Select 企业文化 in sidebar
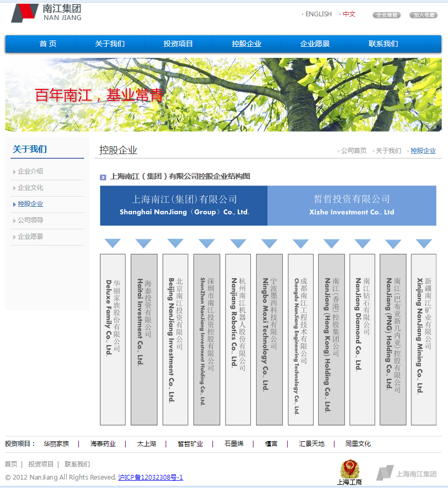Image resolution: width=448 pixels, height=488 pixels. pos(30,188)
